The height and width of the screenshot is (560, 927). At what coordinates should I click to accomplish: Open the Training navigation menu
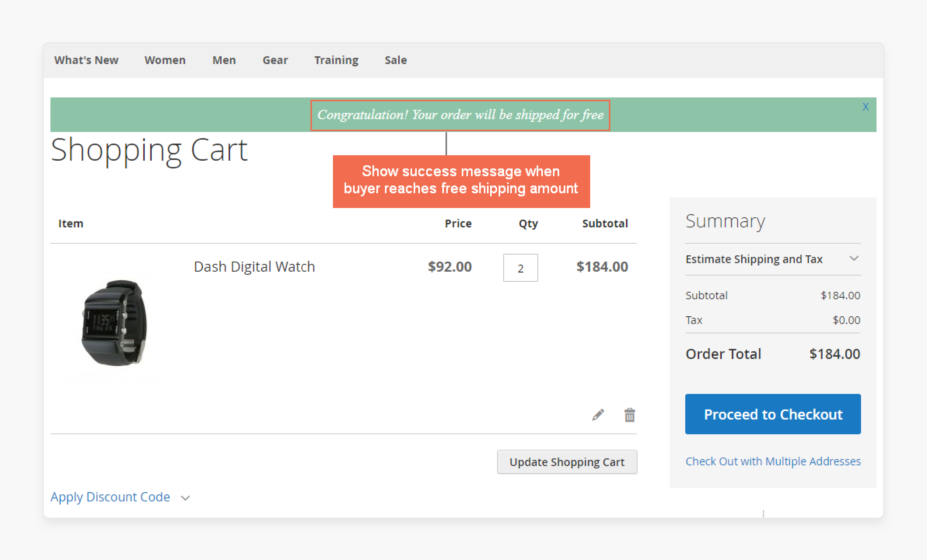pyautogui.click(x=336, y=60)
